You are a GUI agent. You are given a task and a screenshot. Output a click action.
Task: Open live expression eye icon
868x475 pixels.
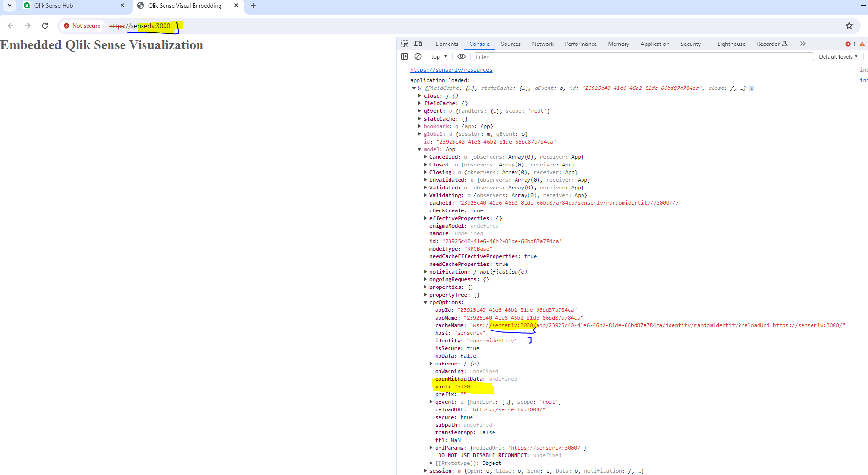(461, 56)
